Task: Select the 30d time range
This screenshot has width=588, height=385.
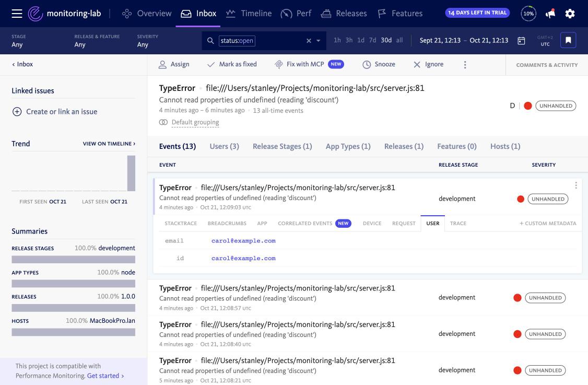Action: point(386,40)
